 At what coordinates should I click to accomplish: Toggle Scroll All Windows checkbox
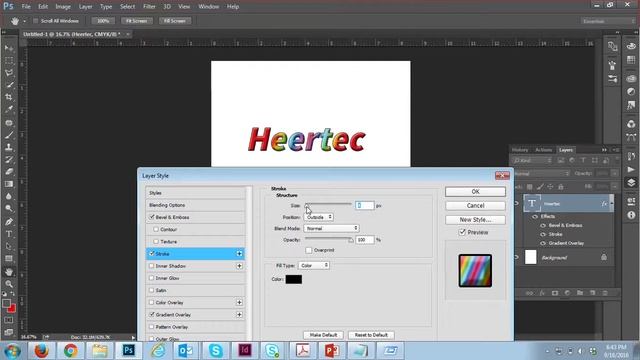(x=36, y=21)
